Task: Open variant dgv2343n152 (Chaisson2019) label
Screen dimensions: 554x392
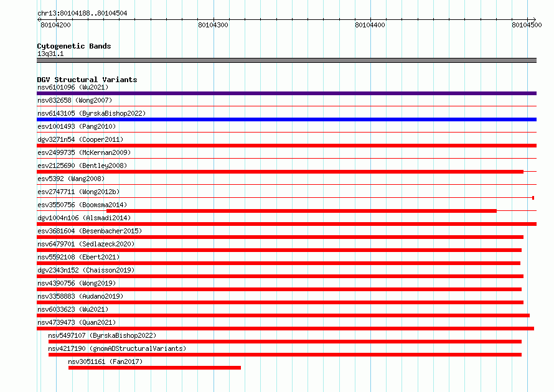Action: (x=86, y=270)
